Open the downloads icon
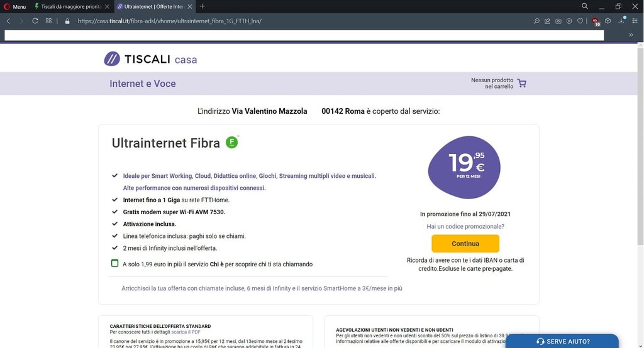Screen dimensions: 644x348 [622, 21]
